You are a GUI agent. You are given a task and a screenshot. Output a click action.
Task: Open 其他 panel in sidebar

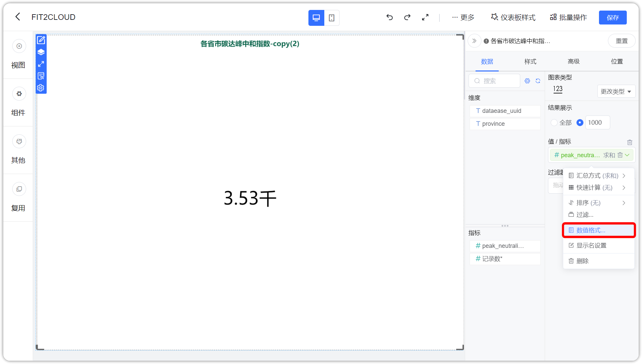[x=18, y=150]
